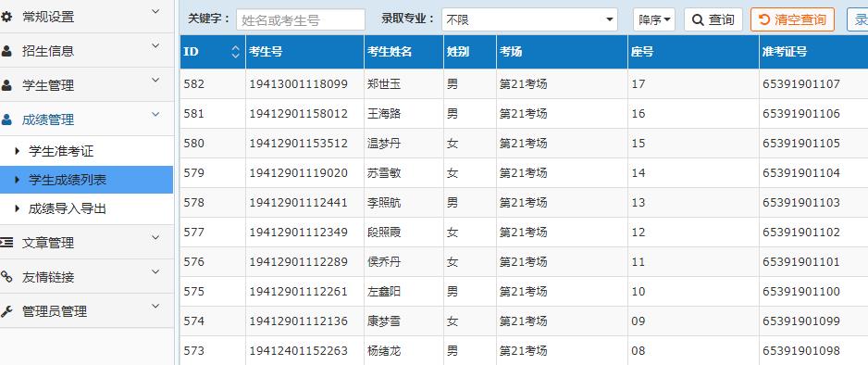Open the 招生信息 menu label
This screenshot has width=868, height=365.
click(48, 52)
